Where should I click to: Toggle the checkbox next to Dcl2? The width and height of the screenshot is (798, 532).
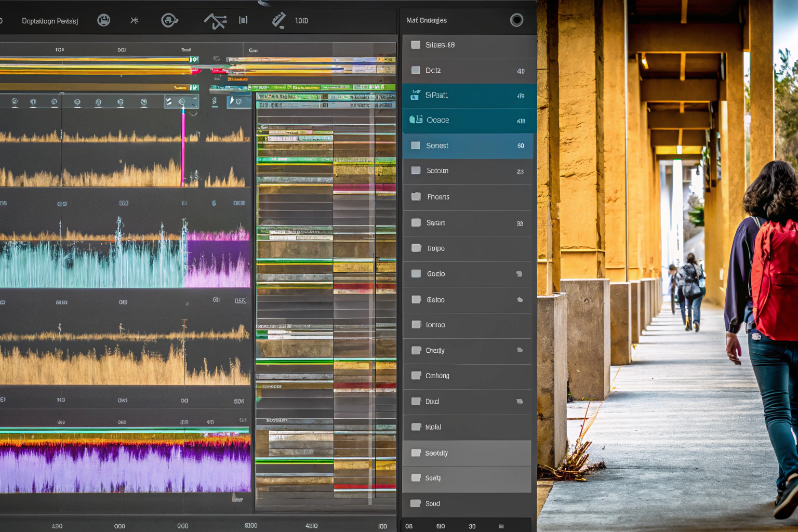pos(416,70)
